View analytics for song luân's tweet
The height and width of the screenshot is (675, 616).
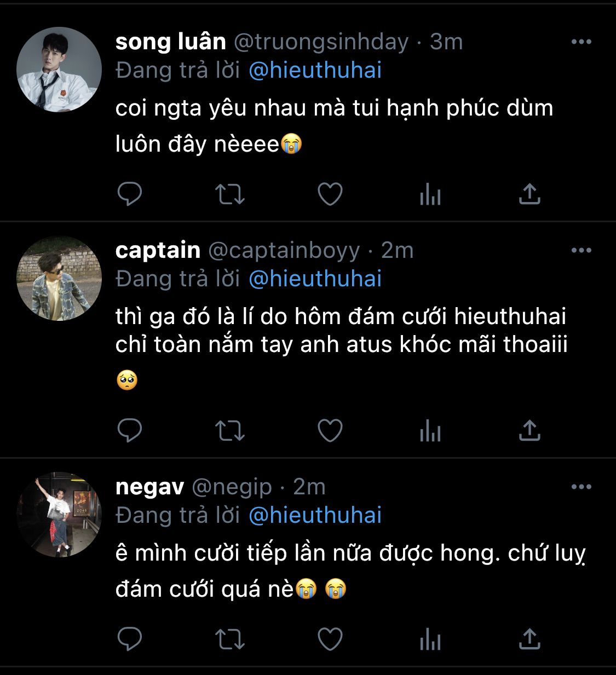click(x=430, y=194)
